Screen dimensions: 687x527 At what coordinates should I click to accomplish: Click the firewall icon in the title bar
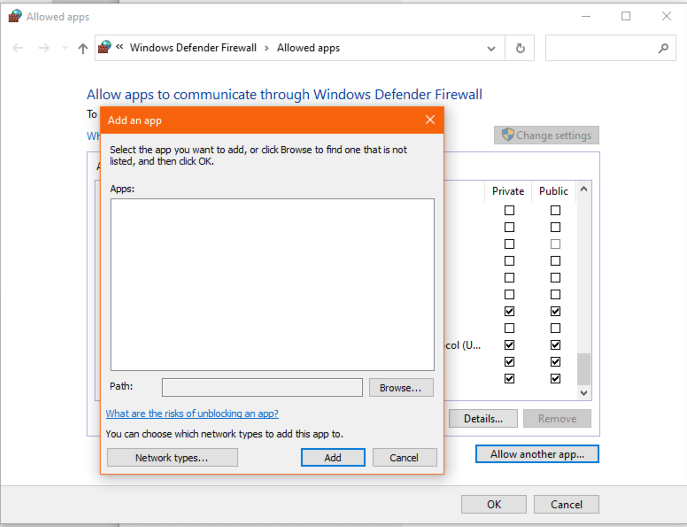[x=15, y=16]
